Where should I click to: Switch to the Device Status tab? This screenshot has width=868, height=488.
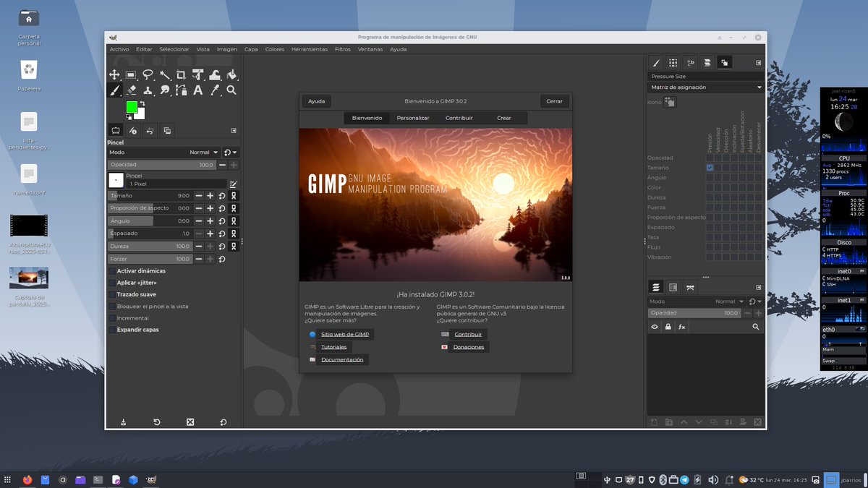tap(132, 131)
